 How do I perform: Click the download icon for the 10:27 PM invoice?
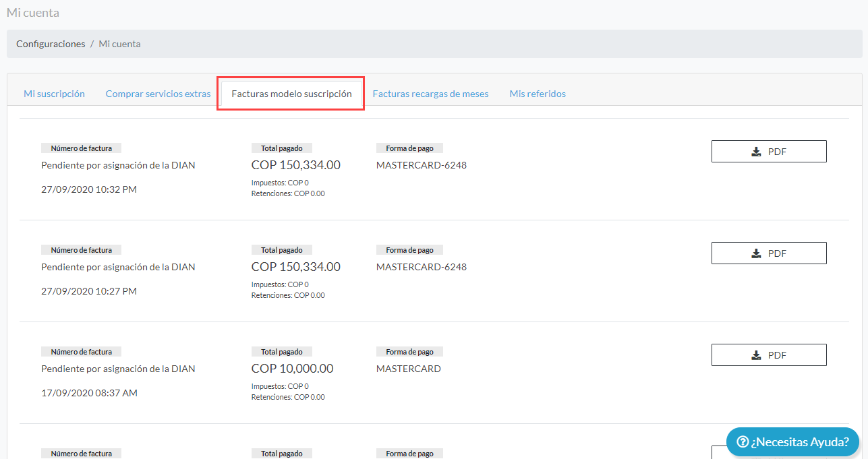click(x=756, y=253)
